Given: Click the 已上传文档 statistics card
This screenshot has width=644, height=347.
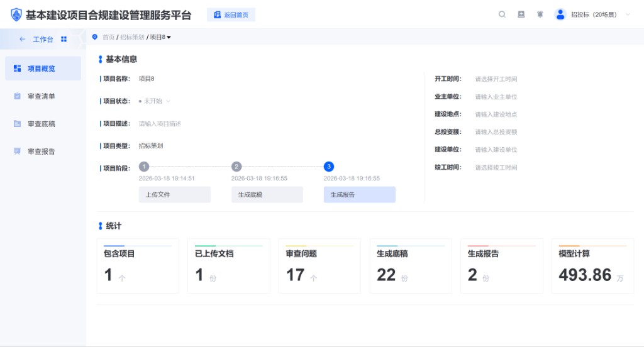Looking at the screenshot, I should pyautogui.click(x=229, y=266).
